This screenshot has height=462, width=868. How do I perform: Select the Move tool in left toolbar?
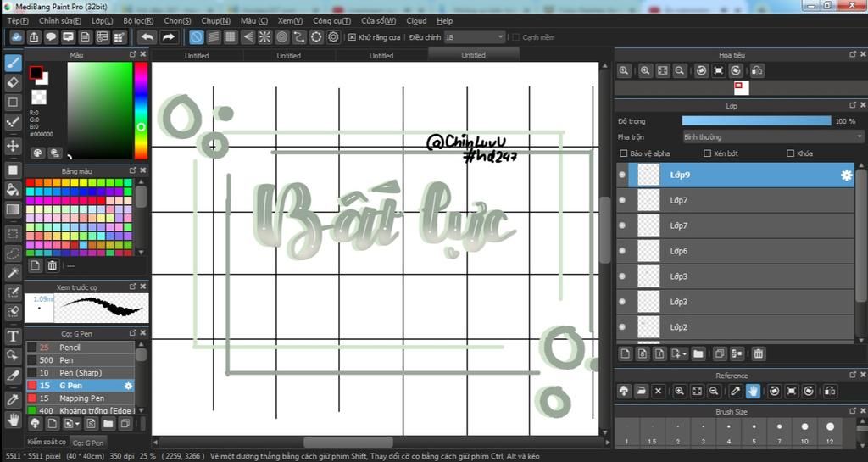point(13,146)
